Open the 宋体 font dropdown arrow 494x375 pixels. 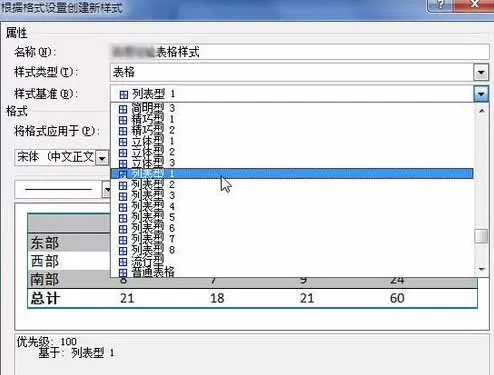click(102, 158)
